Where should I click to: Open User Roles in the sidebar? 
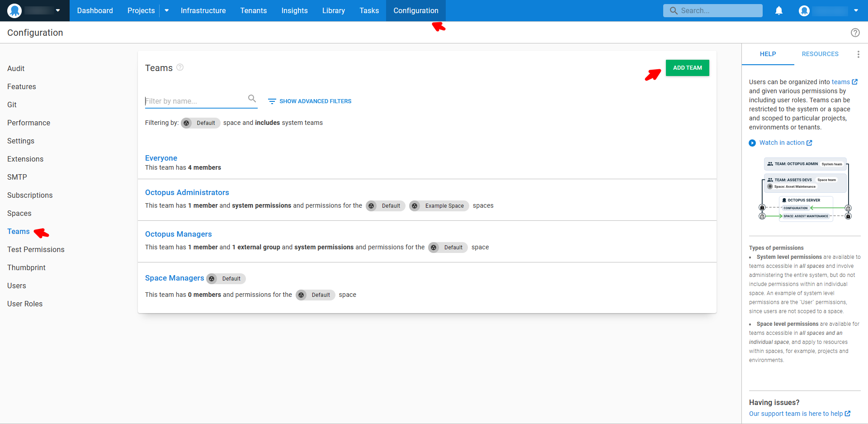[x=25, y=304]
